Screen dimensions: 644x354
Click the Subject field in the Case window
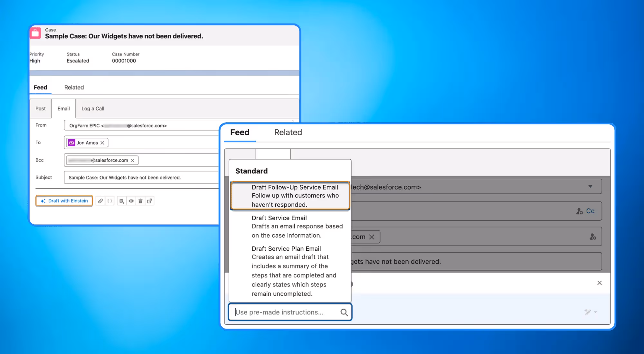[142, 177]
